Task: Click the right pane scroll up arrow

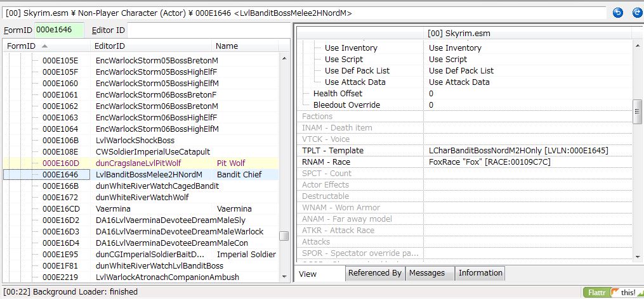Action: [638, 46]
